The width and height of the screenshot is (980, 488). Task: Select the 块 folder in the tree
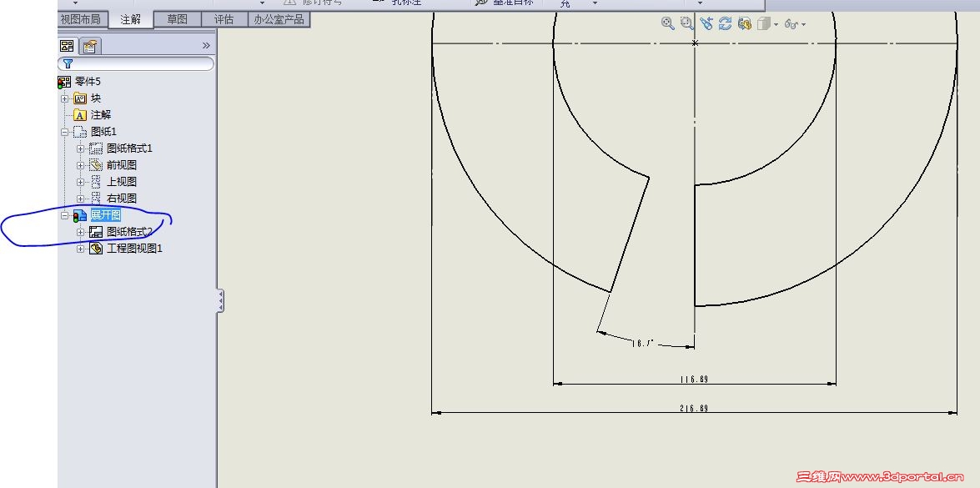[96, 98]
